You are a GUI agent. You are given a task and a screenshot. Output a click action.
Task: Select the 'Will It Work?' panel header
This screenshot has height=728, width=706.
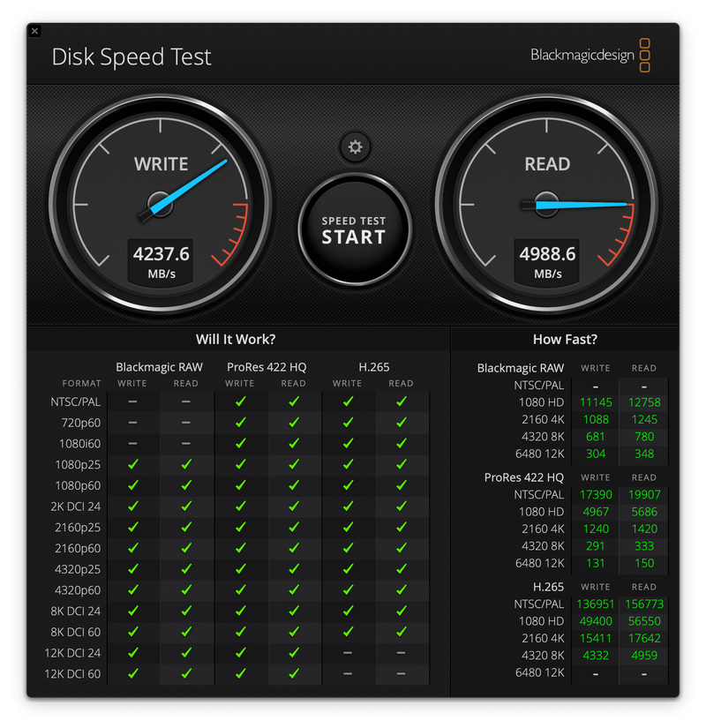coord(236,339)
